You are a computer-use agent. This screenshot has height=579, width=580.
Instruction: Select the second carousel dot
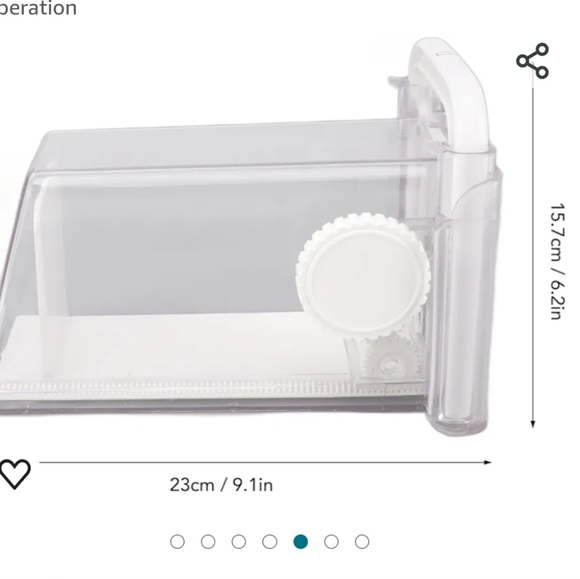pos(208,542)
